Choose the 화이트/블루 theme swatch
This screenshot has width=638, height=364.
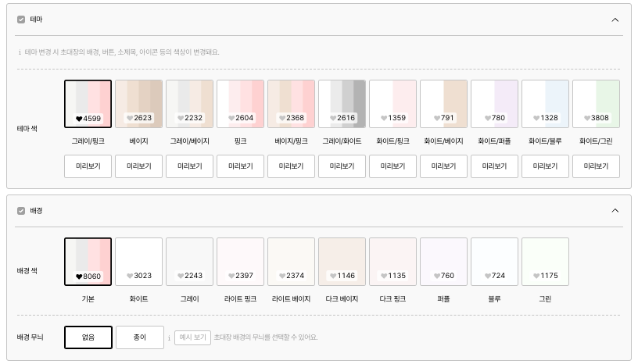(x=545, y=104)
